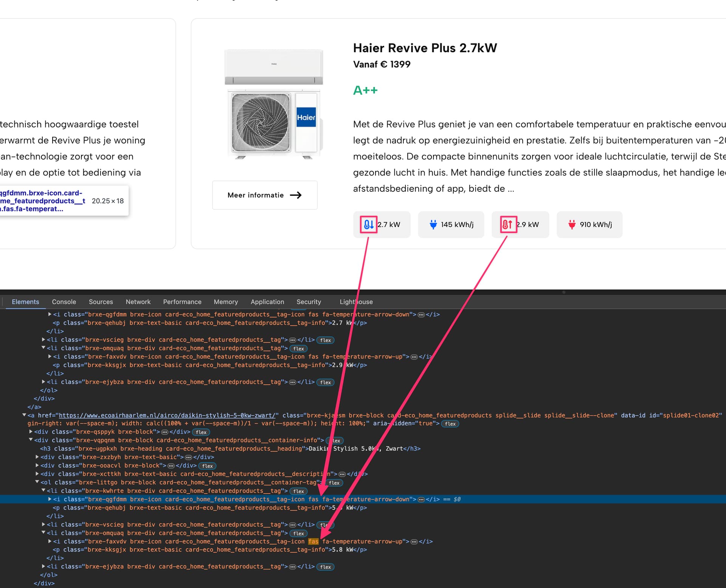The height and width of the screenshot is (588, 726).
Task: Click the red temperature-arrow-up icon beside 2.9 kW
Action: point(507,225)
